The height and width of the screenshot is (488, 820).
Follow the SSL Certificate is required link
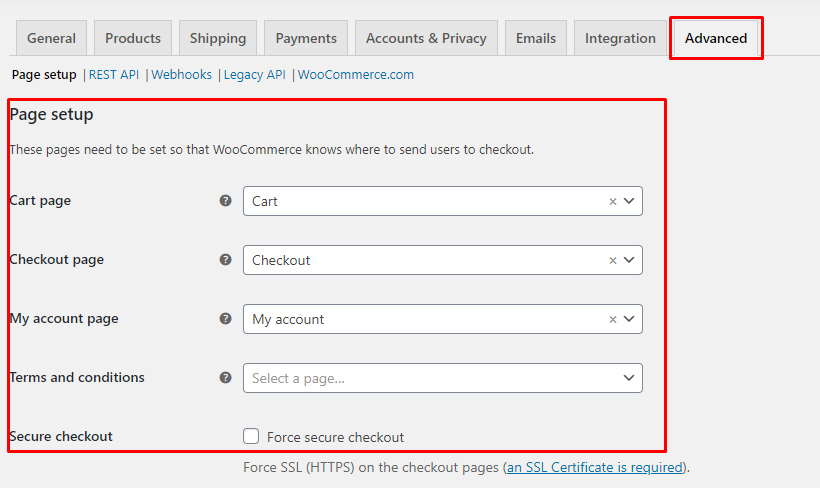tap(595, 467)
